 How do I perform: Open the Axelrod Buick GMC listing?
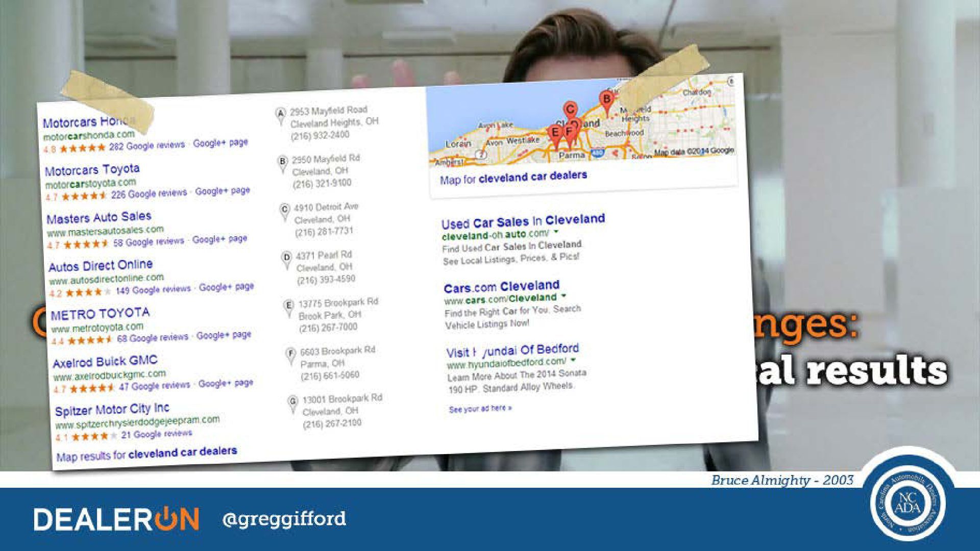tap(105, 362)
